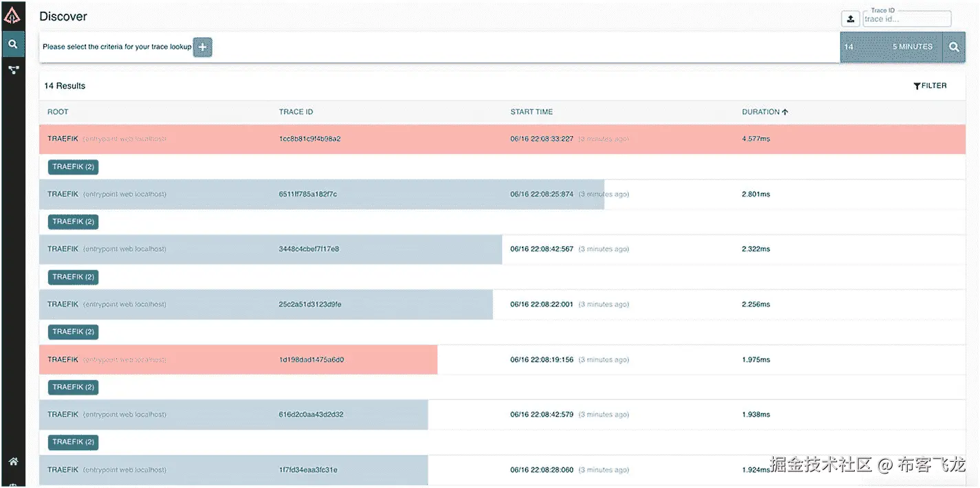Select the 1.975ms duration value
The image size is (980, 488).
pyautogui.click(x=756, y=359)
